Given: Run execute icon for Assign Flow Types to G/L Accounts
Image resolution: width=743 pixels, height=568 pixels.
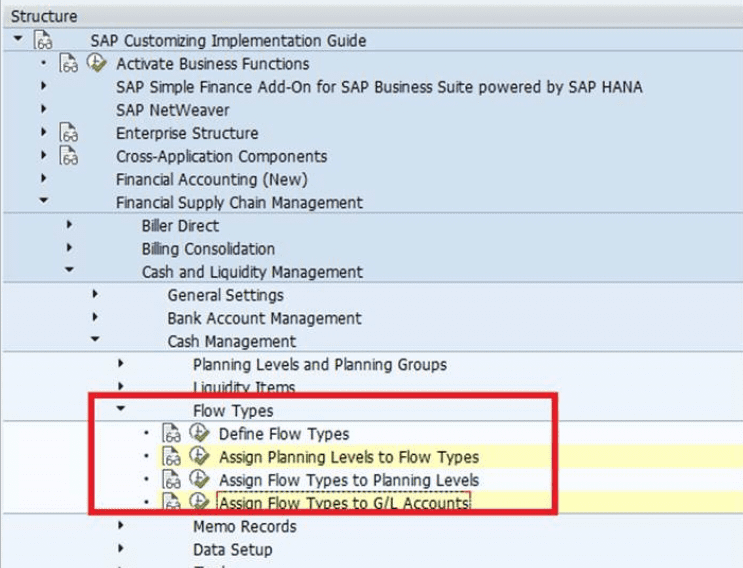Looking at the screenshot, I should point(199,503).
